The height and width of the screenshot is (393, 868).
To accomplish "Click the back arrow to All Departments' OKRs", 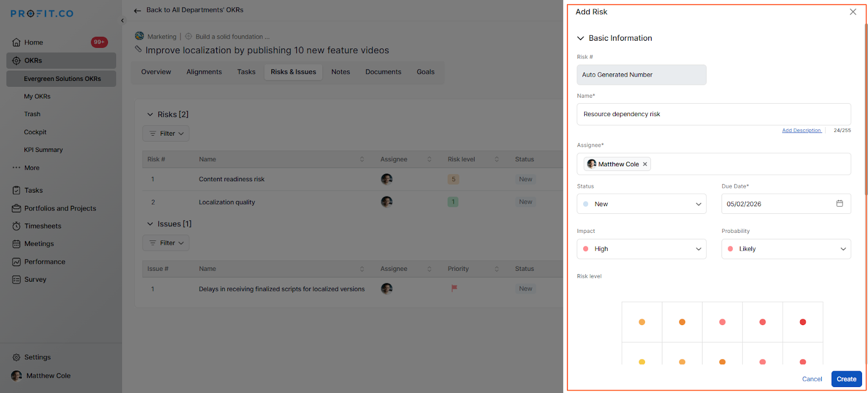I will click(138, 10).
